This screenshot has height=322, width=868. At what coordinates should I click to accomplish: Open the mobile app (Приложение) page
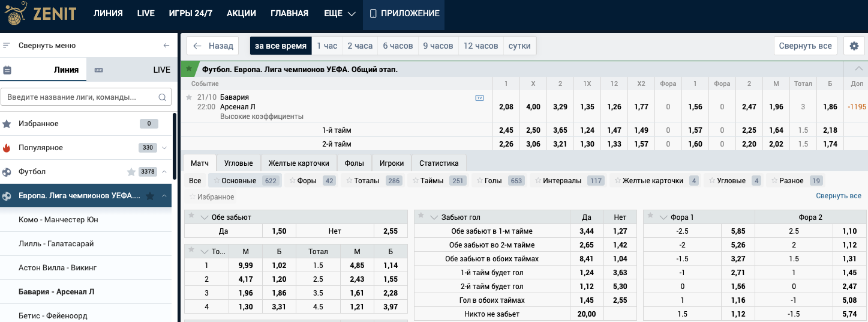coord(404,13)
